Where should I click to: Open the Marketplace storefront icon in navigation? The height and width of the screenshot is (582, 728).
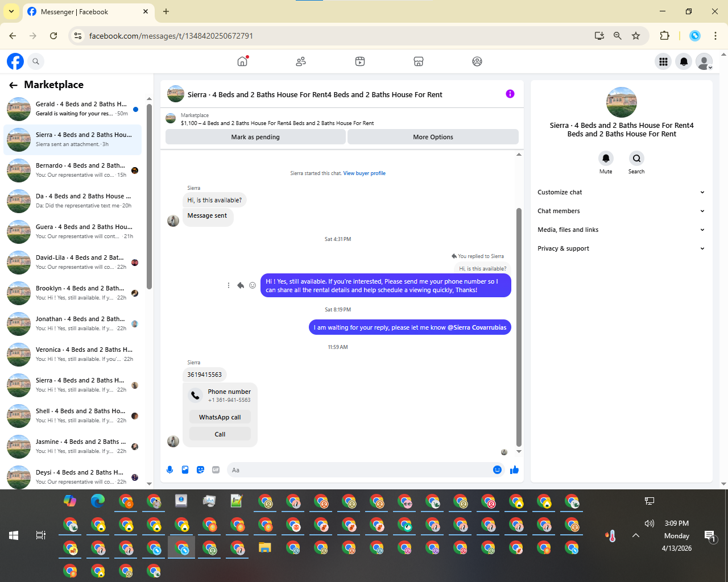419,61
